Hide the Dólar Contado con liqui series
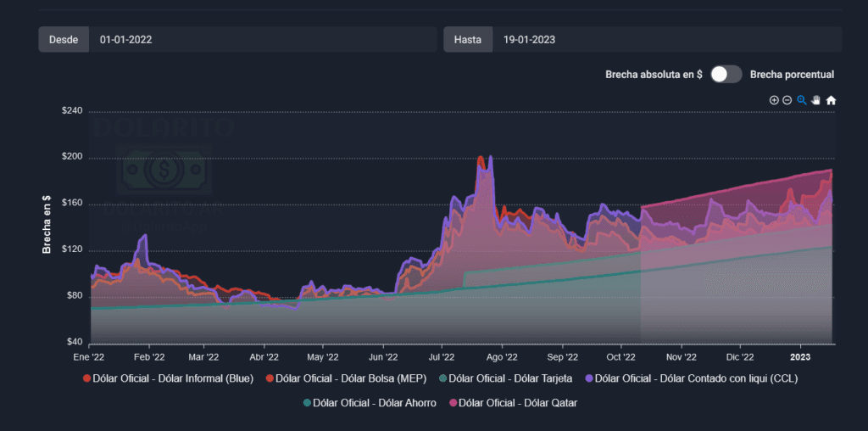 point(695,378)
